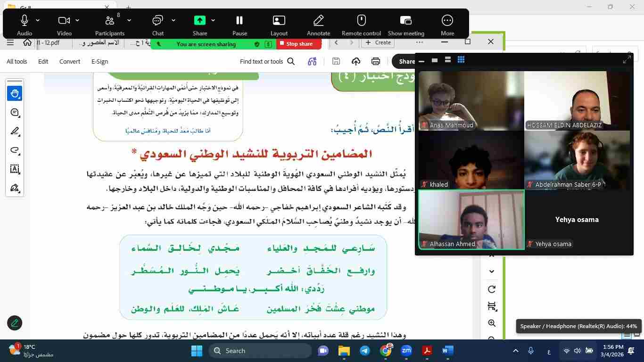Click the rotate page icon
644x362 pixels.
click(492, 289)
